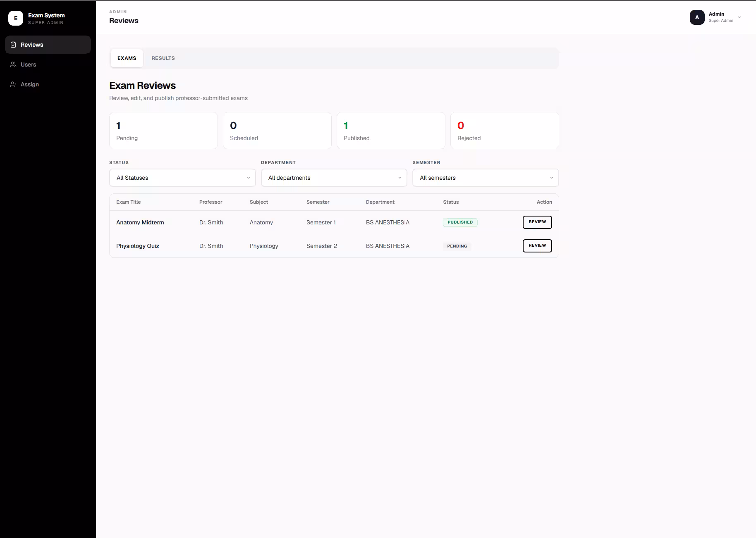Review the Anatomy Midterm exam

537,222
